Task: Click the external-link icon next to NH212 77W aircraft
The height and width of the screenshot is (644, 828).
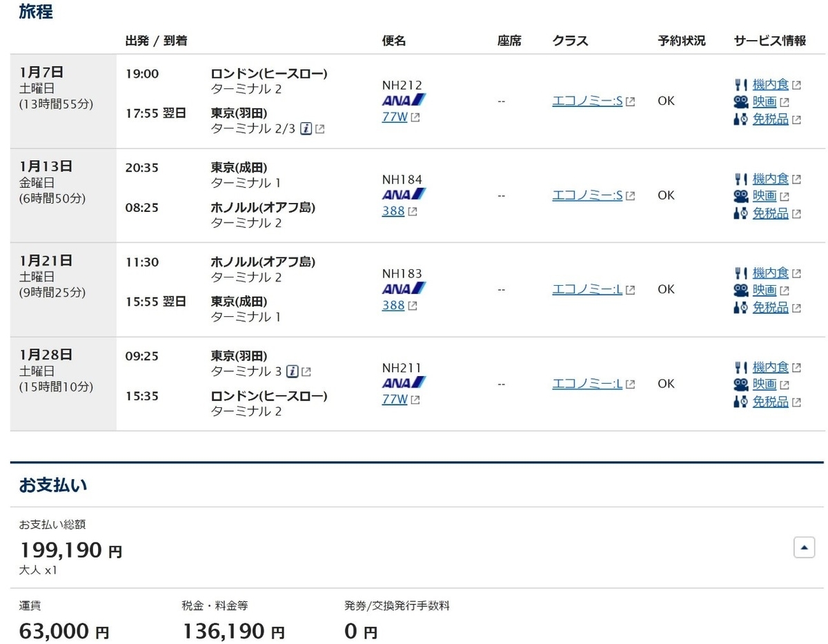Action: [x=415, y=117]
